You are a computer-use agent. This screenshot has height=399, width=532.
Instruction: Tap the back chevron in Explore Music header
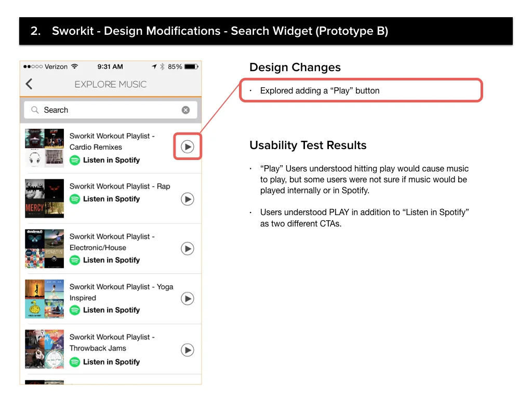(x=29, y=84)
